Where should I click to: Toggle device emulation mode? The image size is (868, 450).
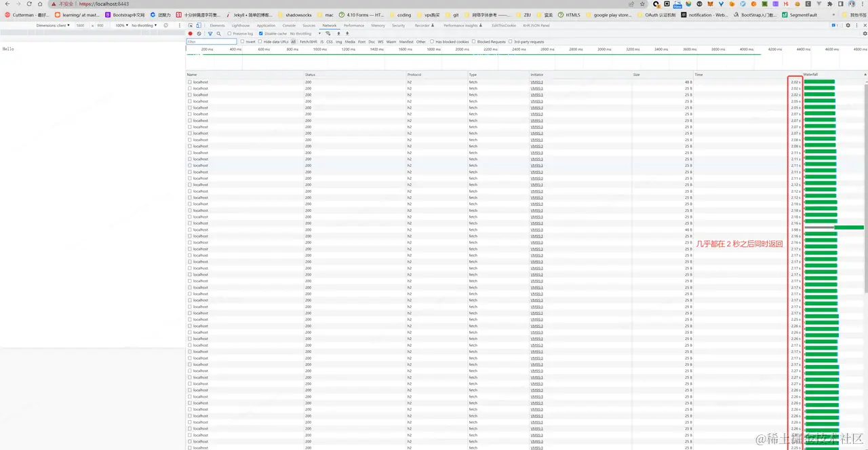[199, 26]
